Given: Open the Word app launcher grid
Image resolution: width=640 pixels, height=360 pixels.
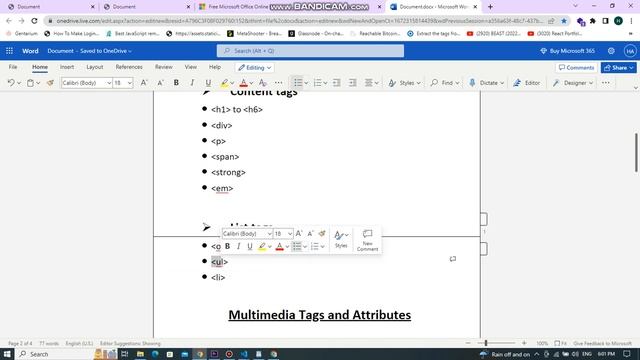Looking at the screenshot, I should point(9,51).
